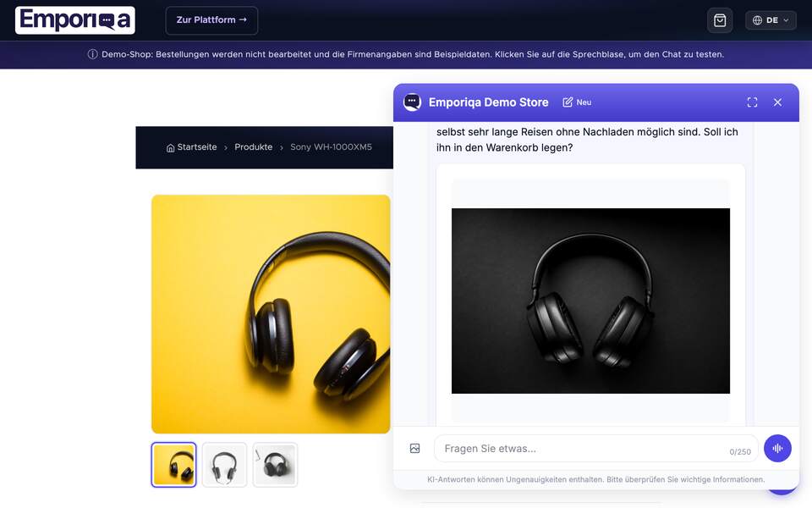The width and height of the screenshot is (812, 508).
Task: Expand the DE language dropdown
Action: point(771,20)
